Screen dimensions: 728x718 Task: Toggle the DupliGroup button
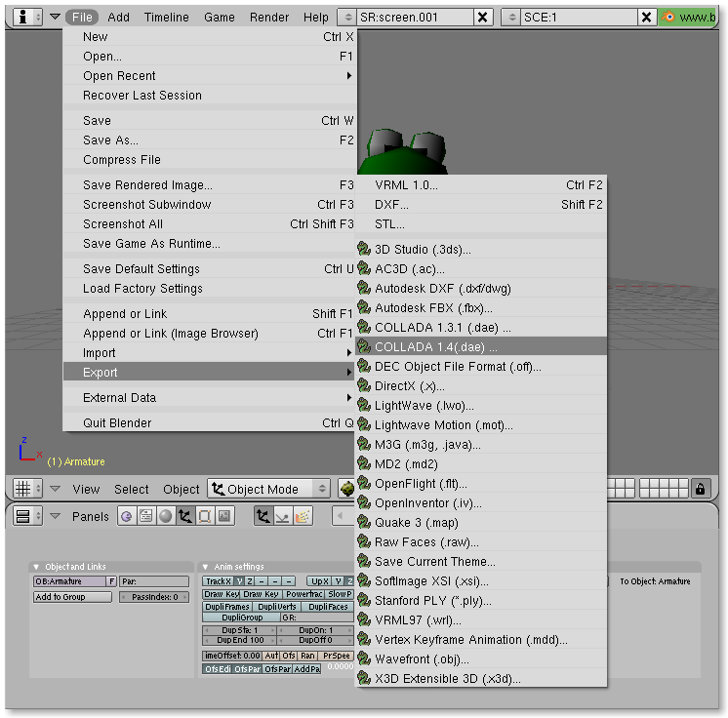tap(242, 618)
